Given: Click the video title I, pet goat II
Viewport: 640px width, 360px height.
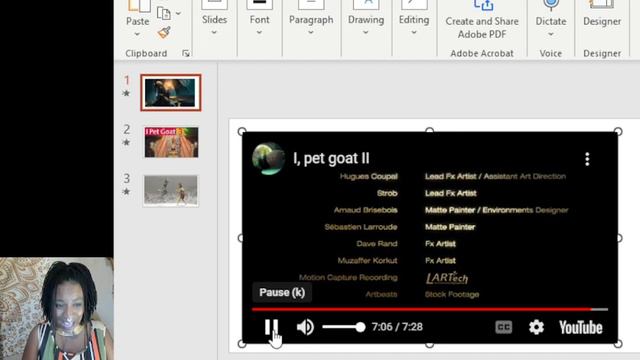Looking at the screenshot, I should (x=331, y=158).
